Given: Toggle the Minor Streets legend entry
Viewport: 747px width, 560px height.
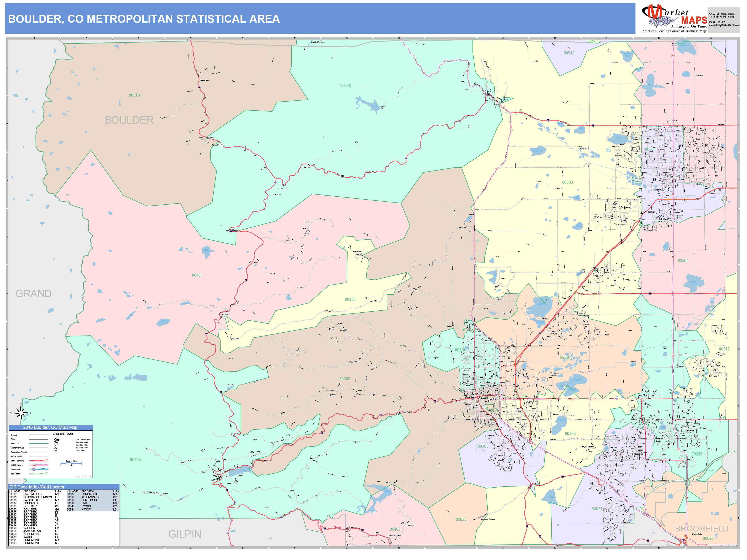Looking at the screenshot, I should (x=17, y=457).
